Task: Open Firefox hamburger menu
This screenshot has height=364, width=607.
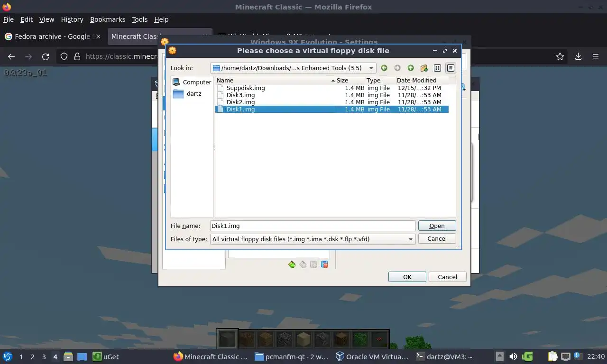Action: (x=596, y=56)
